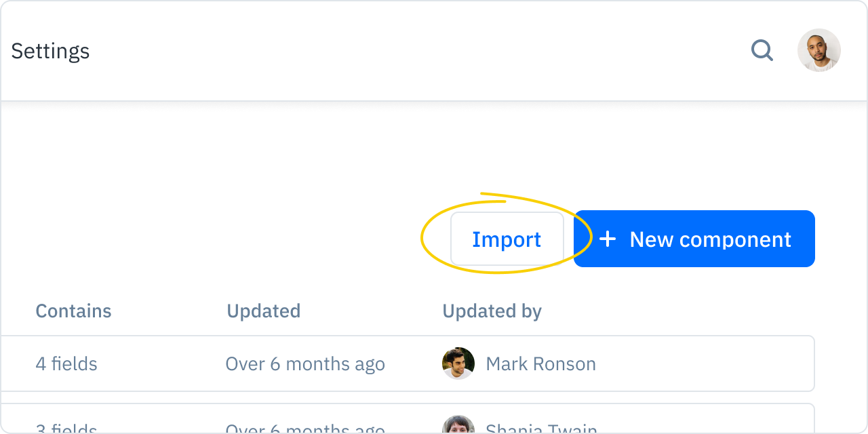Click the Settings page title
The width and height of the screenshot is (868, 434).
pyautogui.click(x=50, y=50)
